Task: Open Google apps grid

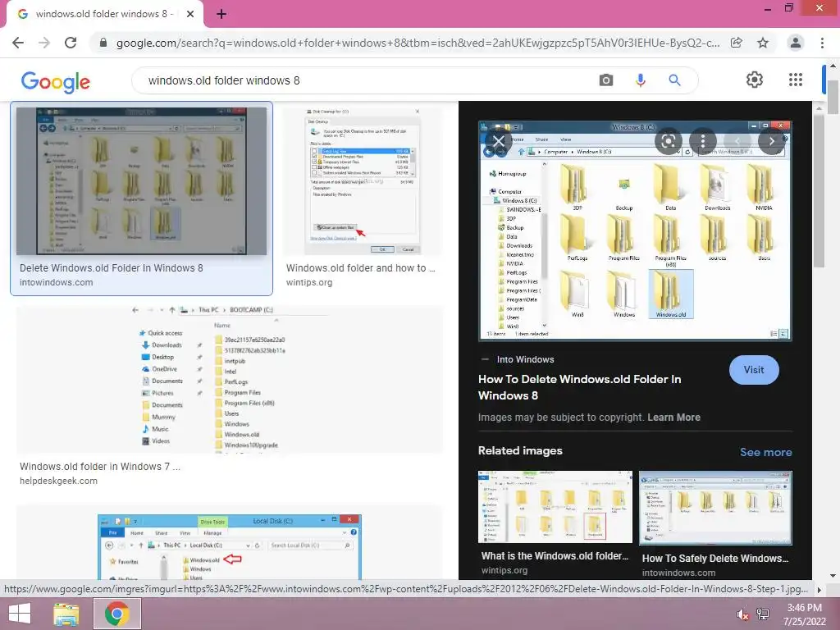Action: click(x=796, y=80)
